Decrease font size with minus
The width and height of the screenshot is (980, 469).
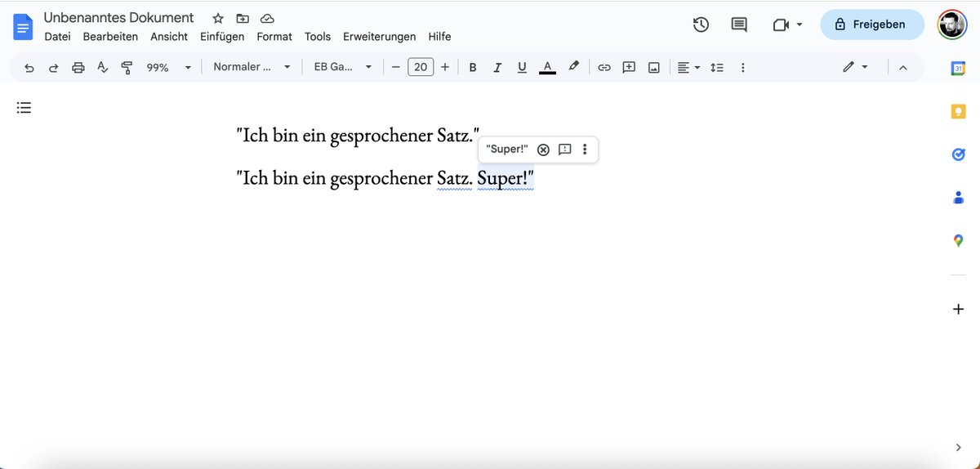pyautogui.click(x=396, y=68)
